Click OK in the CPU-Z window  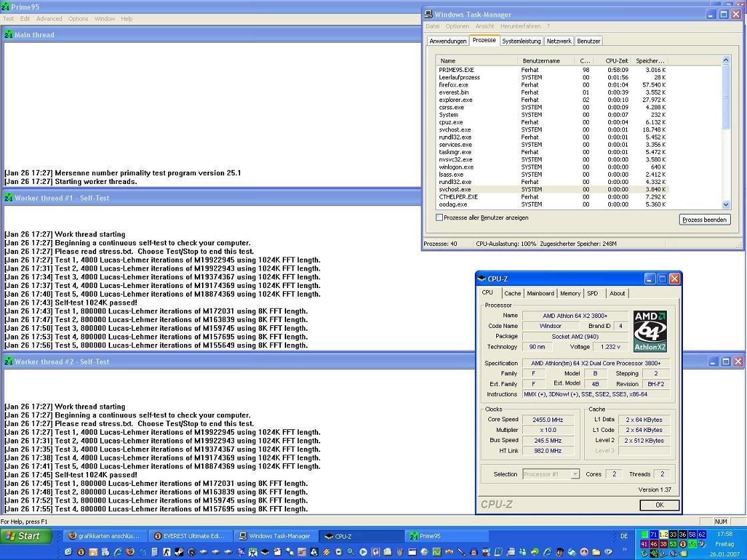660,505
